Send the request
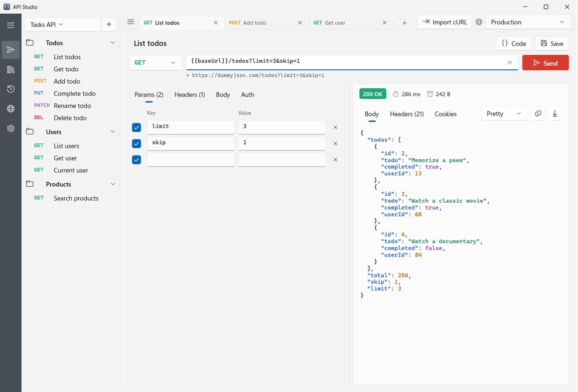Viewport: 578px width, 392px height. click(545, 63)
